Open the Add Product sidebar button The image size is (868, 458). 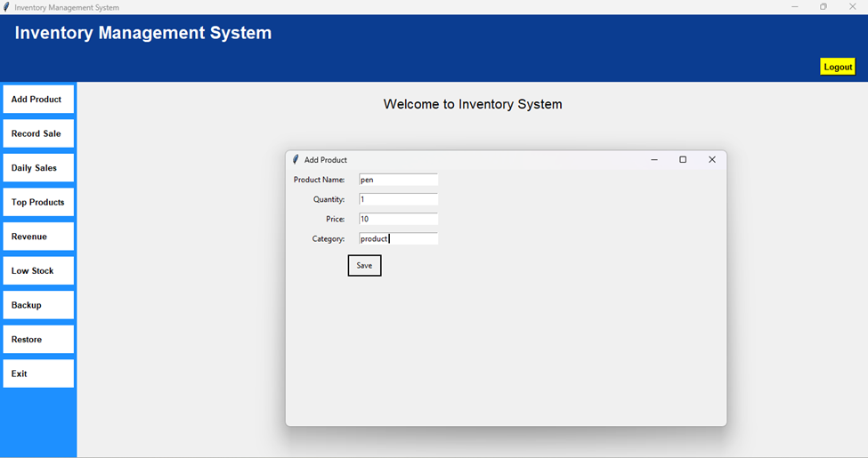(x=38, y=100)
